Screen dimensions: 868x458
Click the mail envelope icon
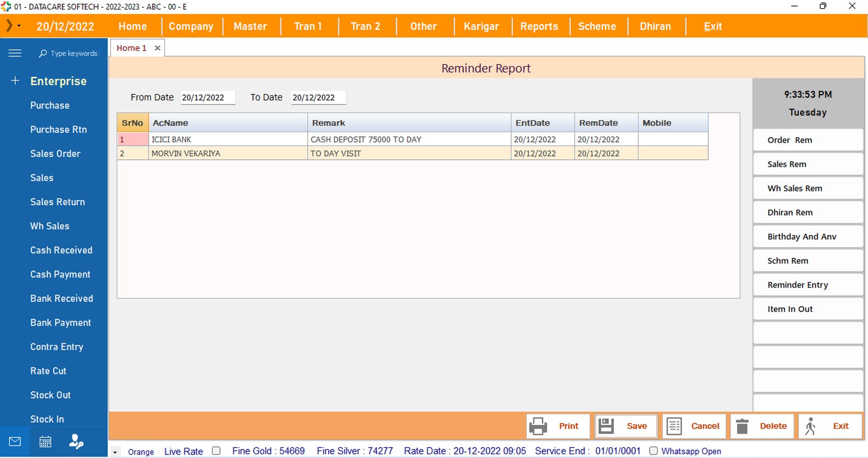15,442
